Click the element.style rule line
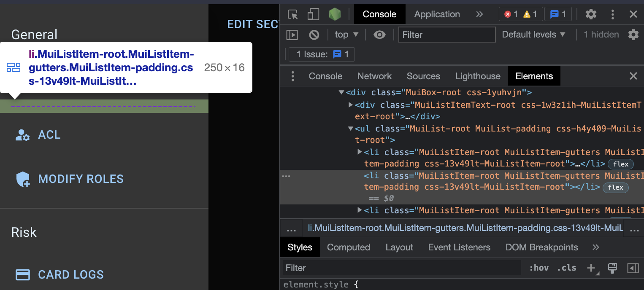644x290 pixels. (x=321, y=285)
